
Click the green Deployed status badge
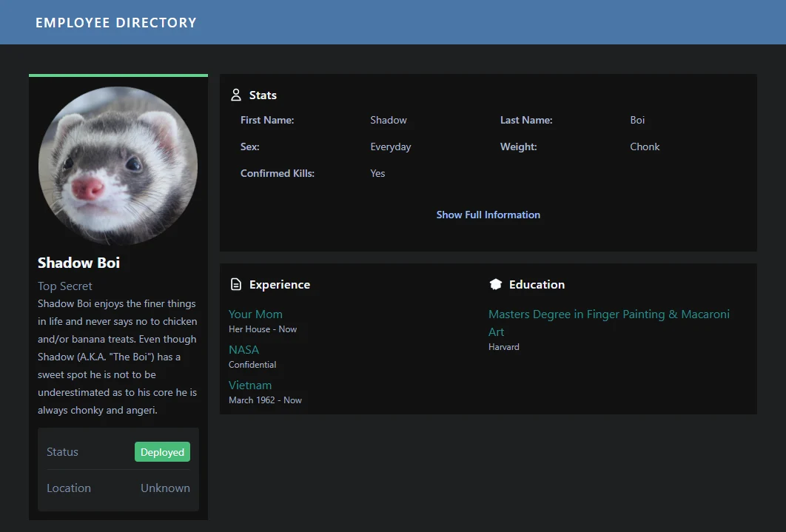[x=162, y=451]
